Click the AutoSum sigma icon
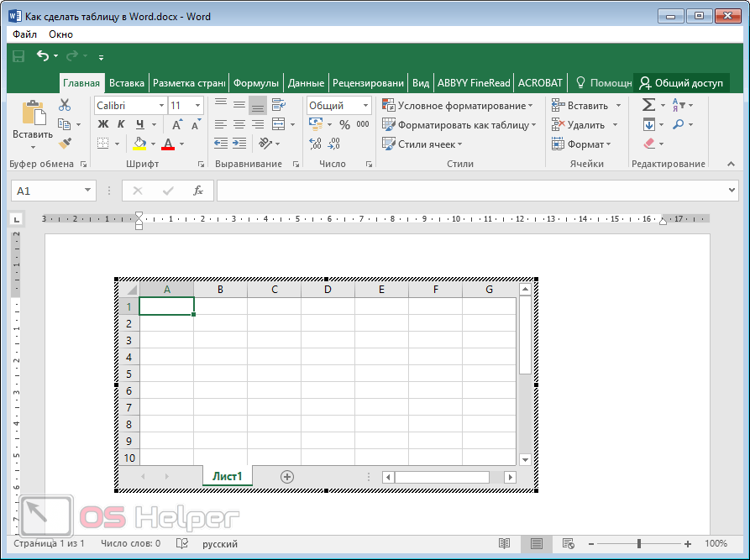This screenshot has width=750, height=560. pyautogui.click(x=648, y=105)
